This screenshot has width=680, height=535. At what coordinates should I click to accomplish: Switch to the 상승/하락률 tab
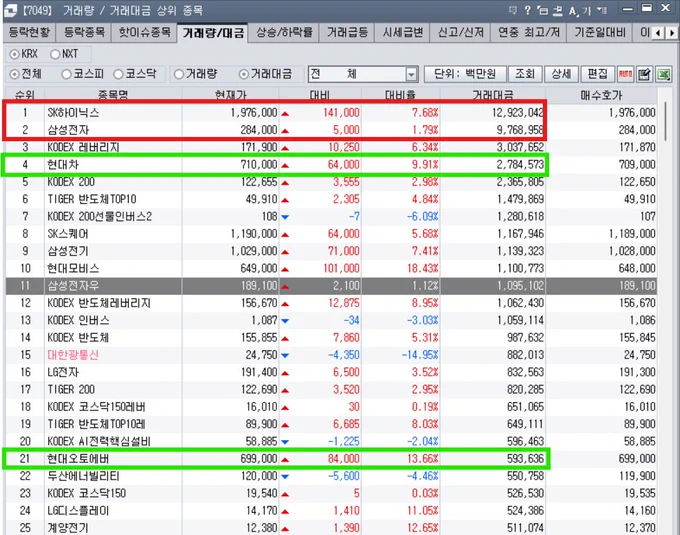(x=284, y=33)
